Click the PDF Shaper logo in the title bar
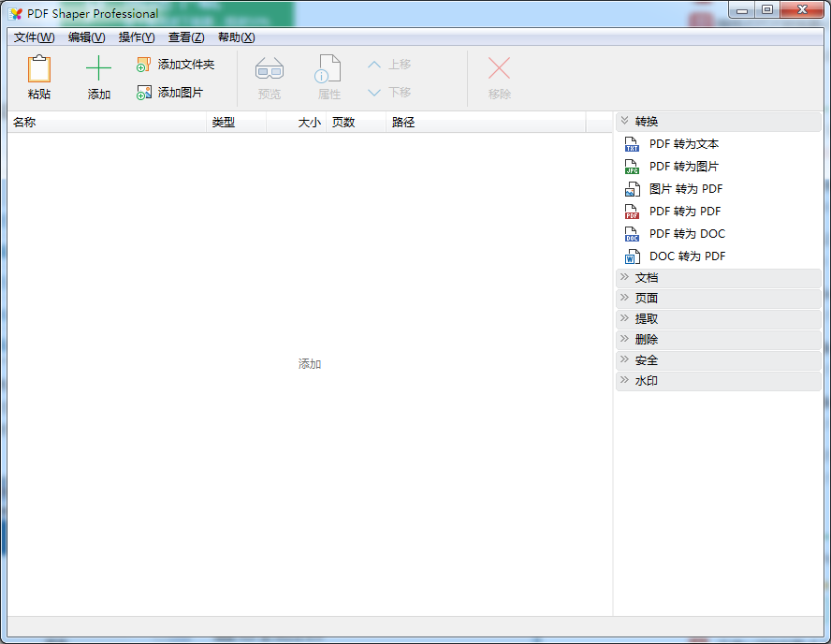 tap(15, 14)
